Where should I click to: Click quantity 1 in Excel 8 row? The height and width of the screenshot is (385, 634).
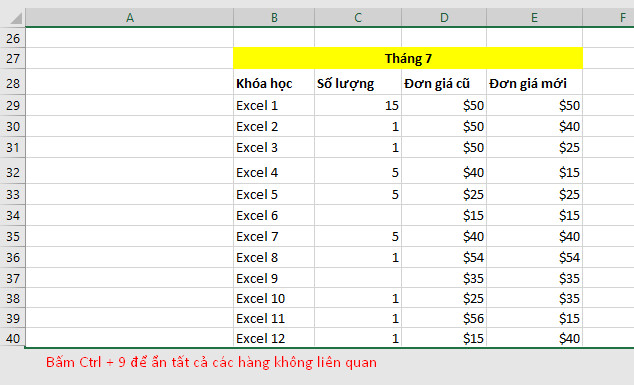tap(358, 257)
